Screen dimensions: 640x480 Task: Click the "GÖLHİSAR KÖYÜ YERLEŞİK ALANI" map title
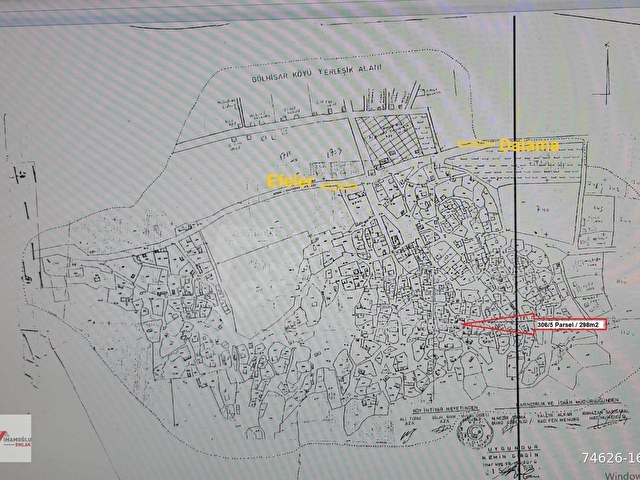[316, 72]
